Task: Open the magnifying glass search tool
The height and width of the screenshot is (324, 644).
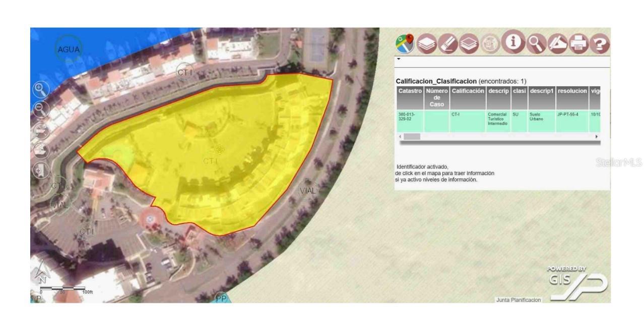Action: point(537,45)
